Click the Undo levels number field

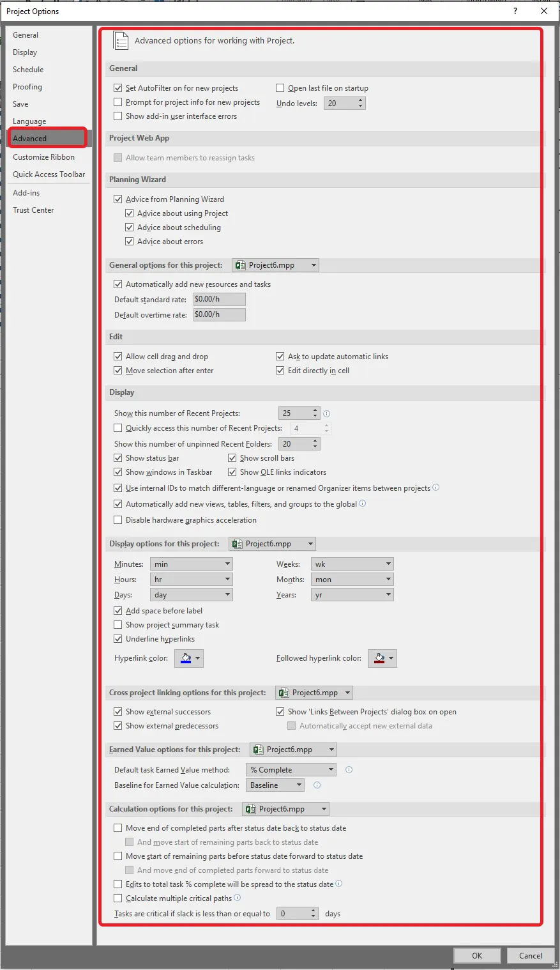tap(340, 104)
